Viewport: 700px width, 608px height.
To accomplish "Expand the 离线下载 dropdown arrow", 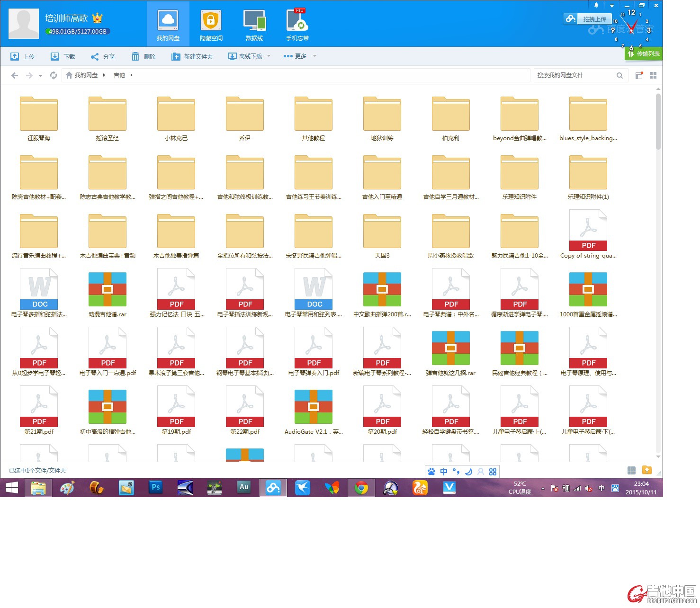I will tap(269, 56).
